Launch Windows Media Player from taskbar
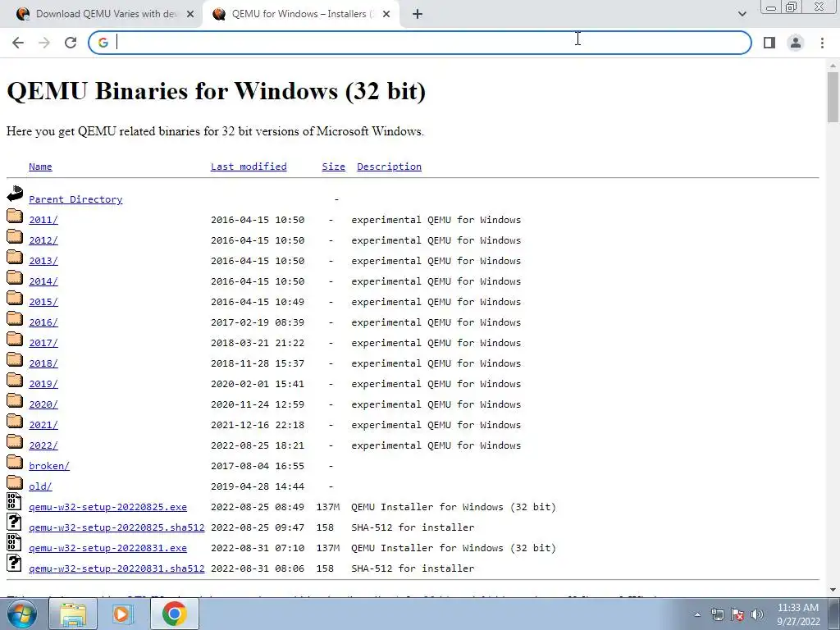 (x=123, y=614)
